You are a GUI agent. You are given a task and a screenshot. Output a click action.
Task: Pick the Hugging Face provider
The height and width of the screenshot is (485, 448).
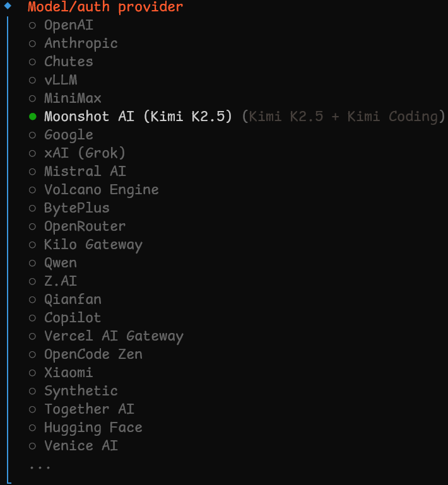coord(93,428)
